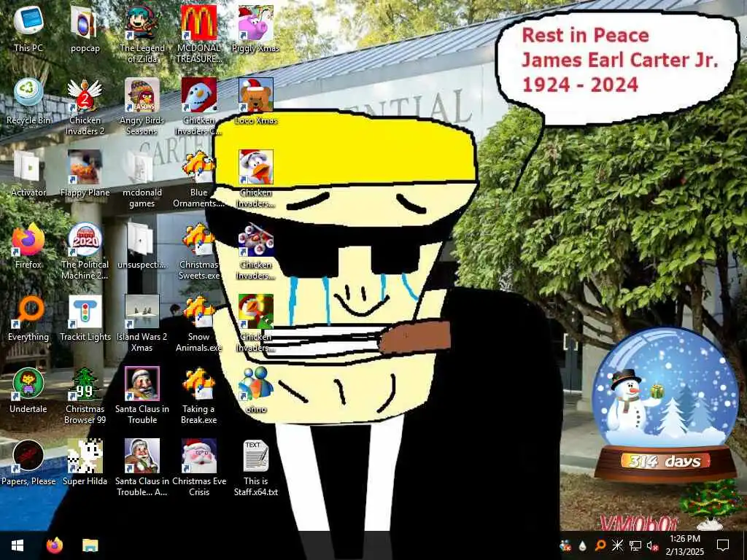Click the Christmas Sweets.exe icon
Image resolution: width=747 pixels, height=560 pixels.
tap(198, 251)
